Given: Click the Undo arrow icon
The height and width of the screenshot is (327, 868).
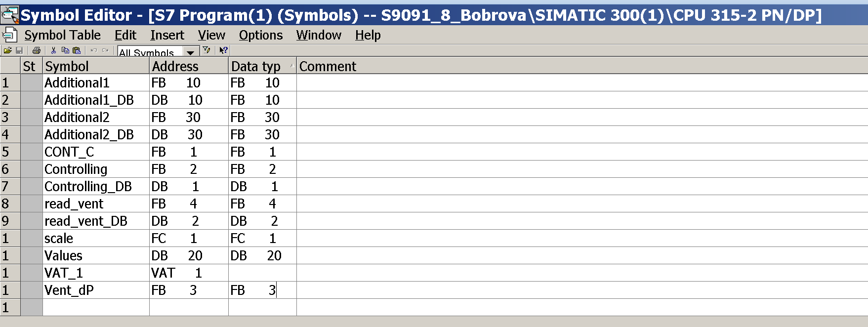Looking at the screenshot, I should click(x=94, y=50).
